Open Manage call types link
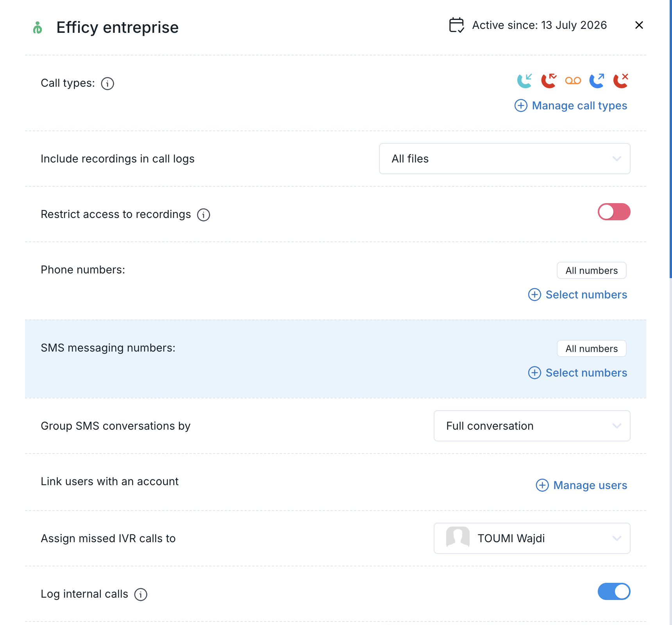This screenshot has width=672, height=625. (571, 105)
